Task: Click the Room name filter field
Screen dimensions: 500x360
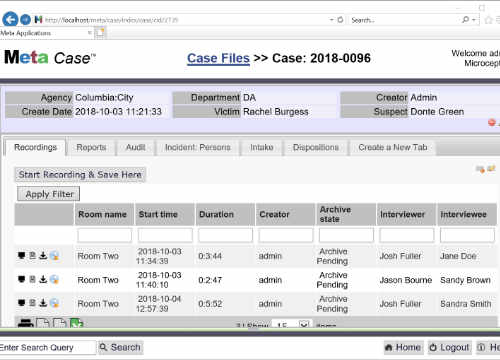Action: click(105, 235)
